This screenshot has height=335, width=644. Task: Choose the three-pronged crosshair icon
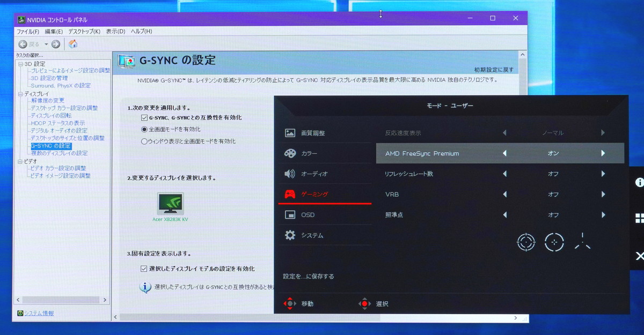coord(582,242)
